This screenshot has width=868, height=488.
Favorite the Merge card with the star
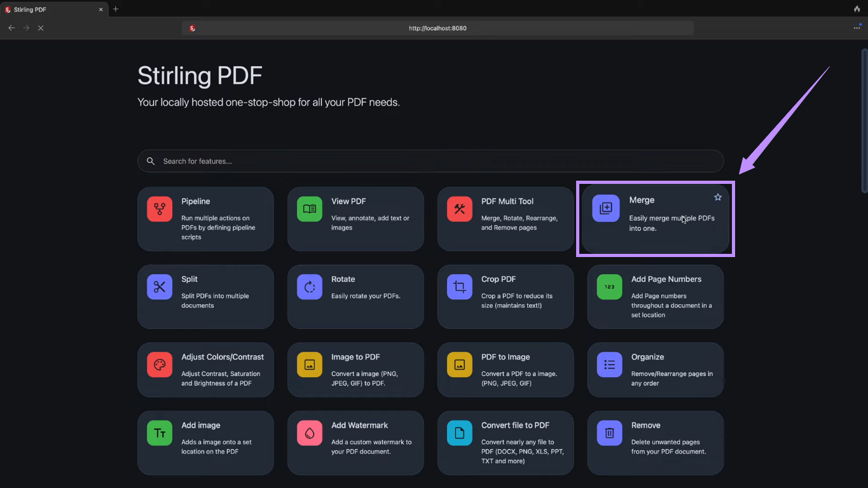point(718,197)
